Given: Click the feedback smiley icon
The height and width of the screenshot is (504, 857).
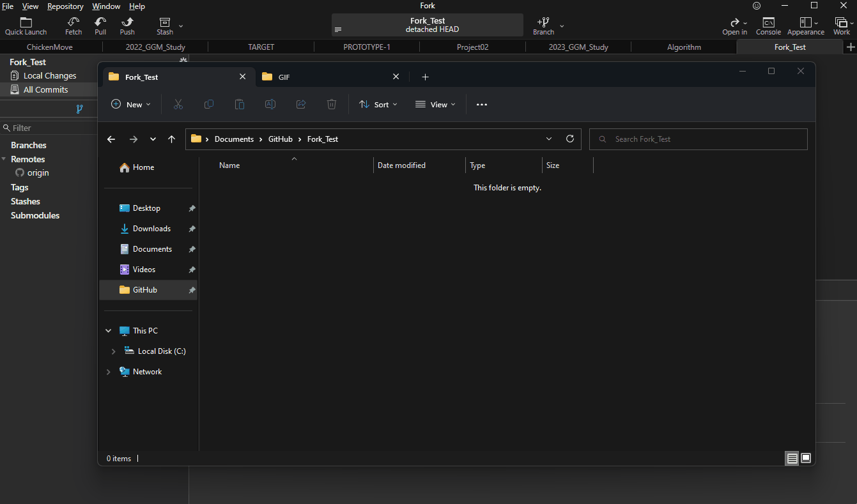Looking at the screenshot, I should (x=757, y=6).
